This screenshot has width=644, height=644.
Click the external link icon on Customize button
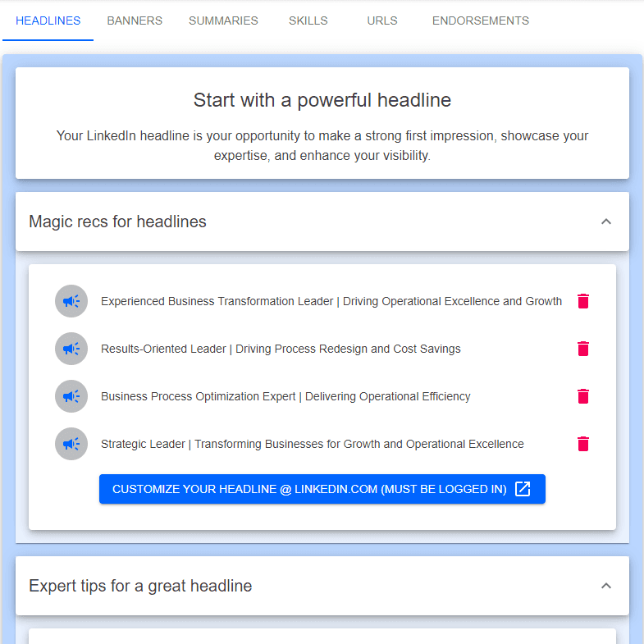coord(523,489)
